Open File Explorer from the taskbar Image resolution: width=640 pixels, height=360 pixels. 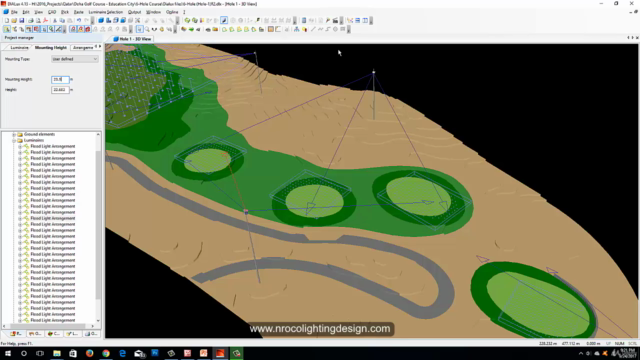point(57,353)
